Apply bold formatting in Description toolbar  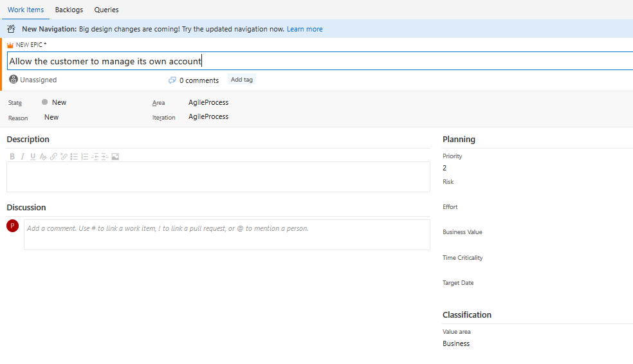coord(12,156)
